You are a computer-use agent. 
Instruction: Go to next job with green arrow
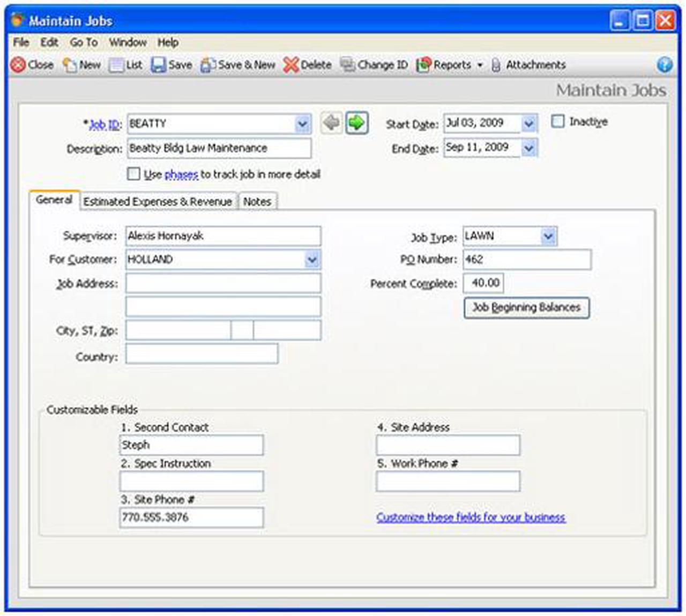(357, 123)
